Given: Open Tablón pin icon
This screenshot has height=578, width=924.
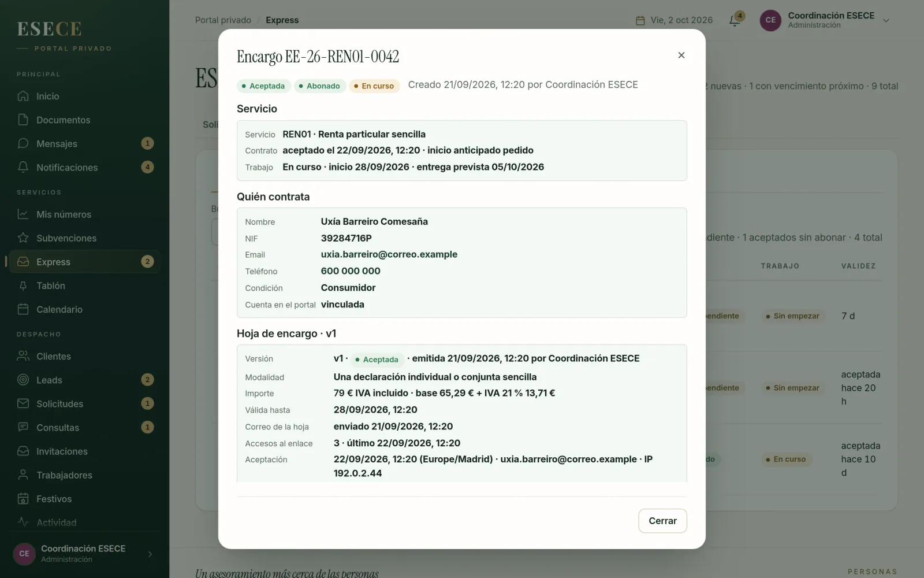Looking at the screenshot, I should point(23,286).
